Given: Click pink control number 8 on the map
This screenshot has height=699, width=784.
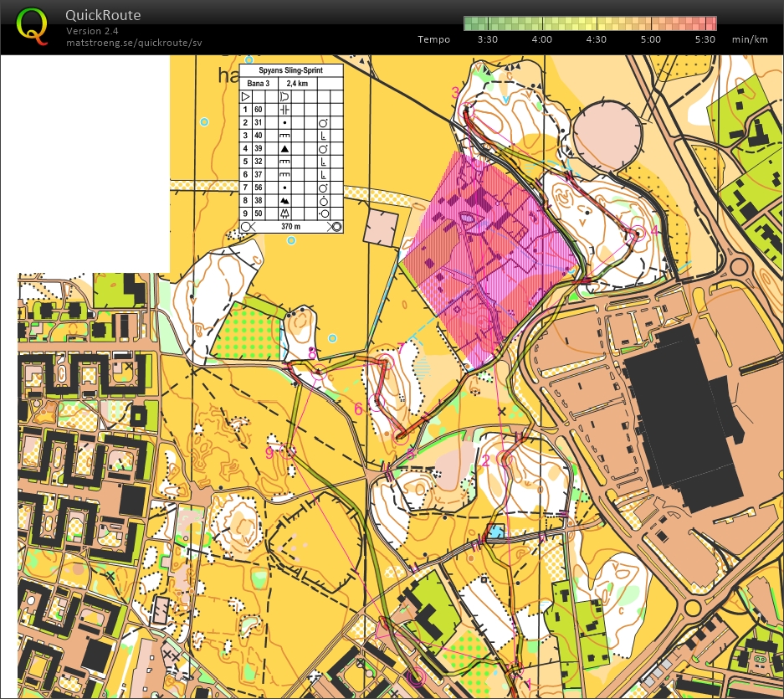Looking at the screenshot, I should (x=312, y=353).
